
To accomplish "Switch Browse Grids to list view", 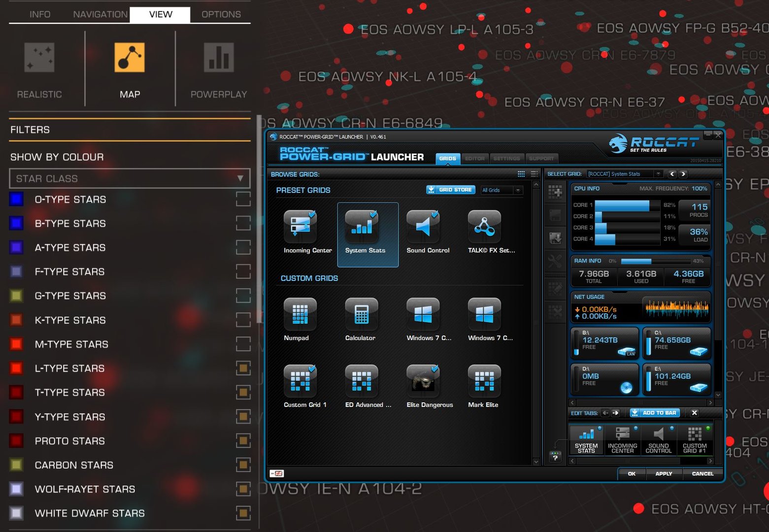I will [534, 174].
